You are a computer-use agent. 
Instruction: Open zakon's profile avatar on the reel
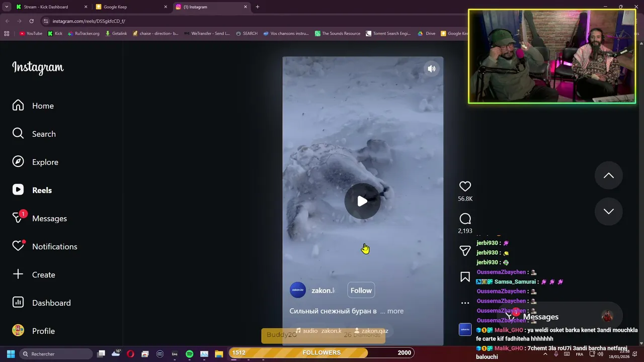297,290
